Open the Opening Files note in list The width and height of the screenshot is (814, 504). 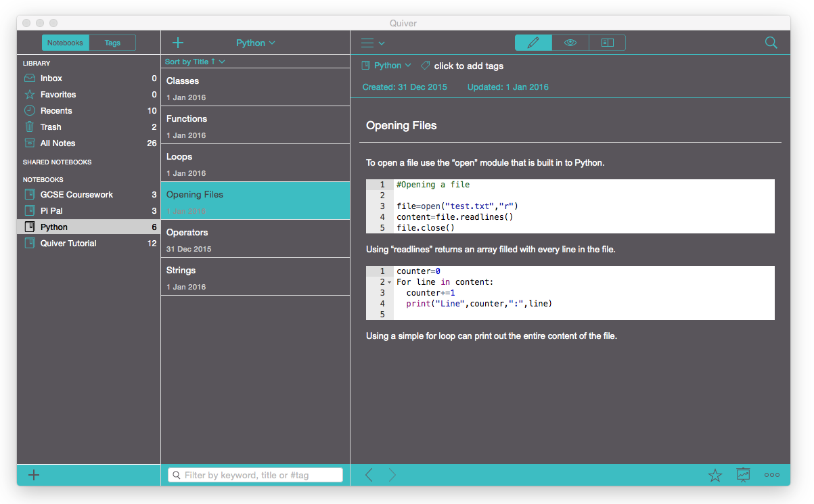[255, 201]
